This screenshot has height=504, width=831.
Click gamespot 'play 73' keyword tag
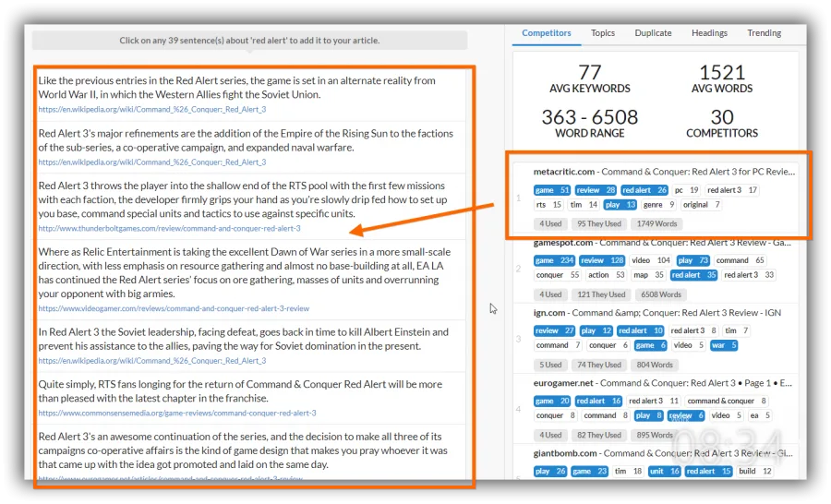coord(693,260)
